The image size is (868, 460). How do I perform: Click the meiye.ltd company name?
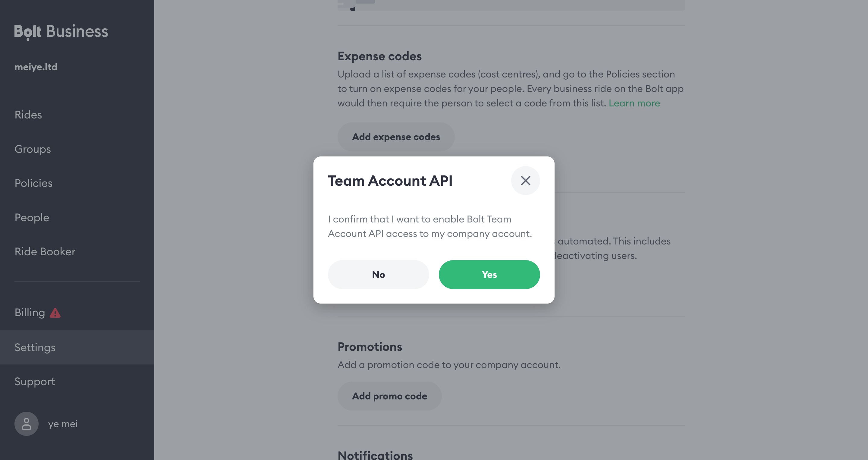pos(36,67)
